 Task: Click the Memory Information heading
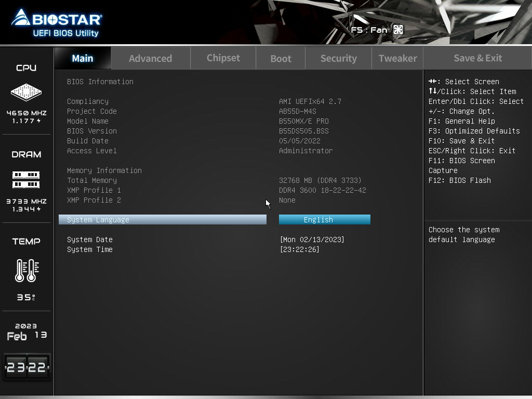(x=104, y=170)
